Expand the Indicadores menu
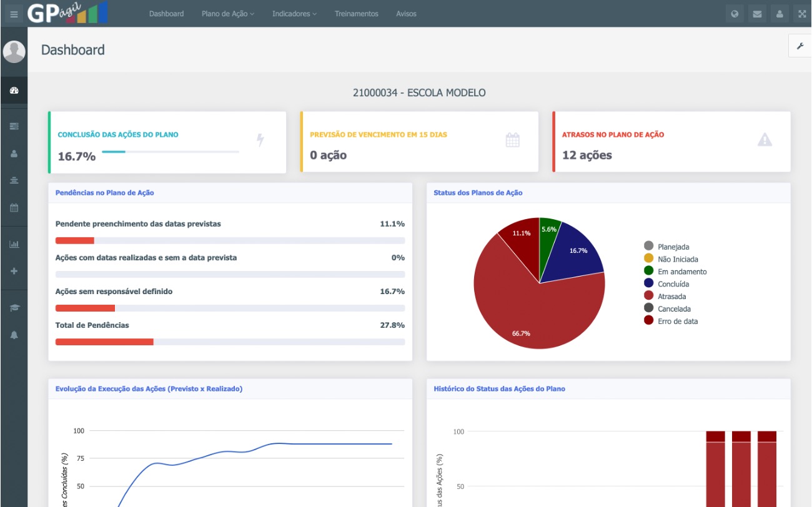 (294, 14)
